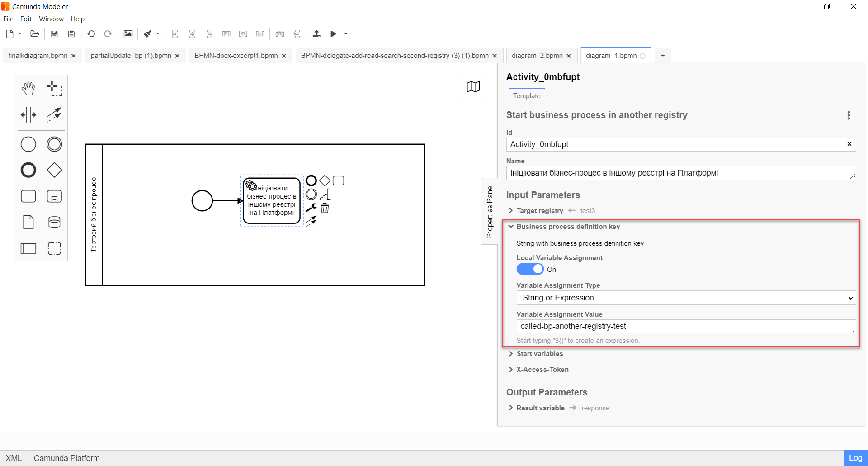Viewport: 868px width, 466px height.
Task: Collapse the Properties Panel side handle
Action: click(490, 211)
